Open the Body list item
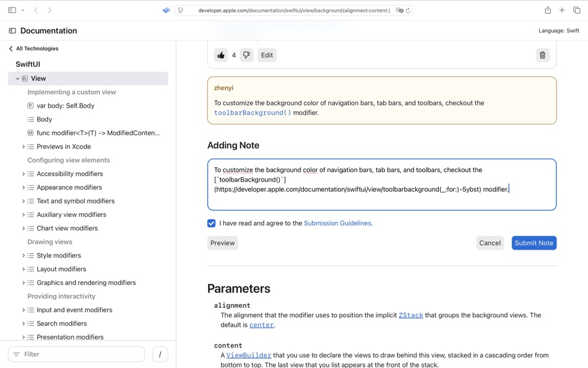The width and height of the screenshot is (588, 368). [x=44, y=120]
